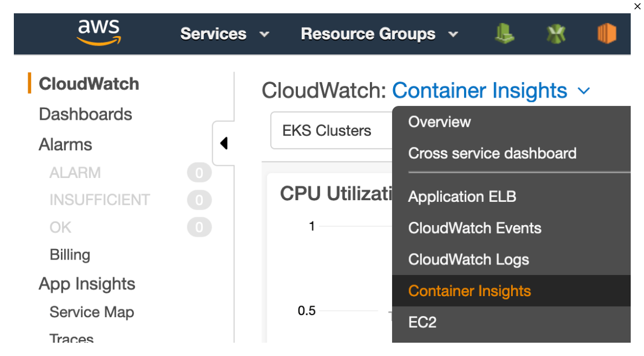Click the AWS logo home icon

tap(99, 33)
